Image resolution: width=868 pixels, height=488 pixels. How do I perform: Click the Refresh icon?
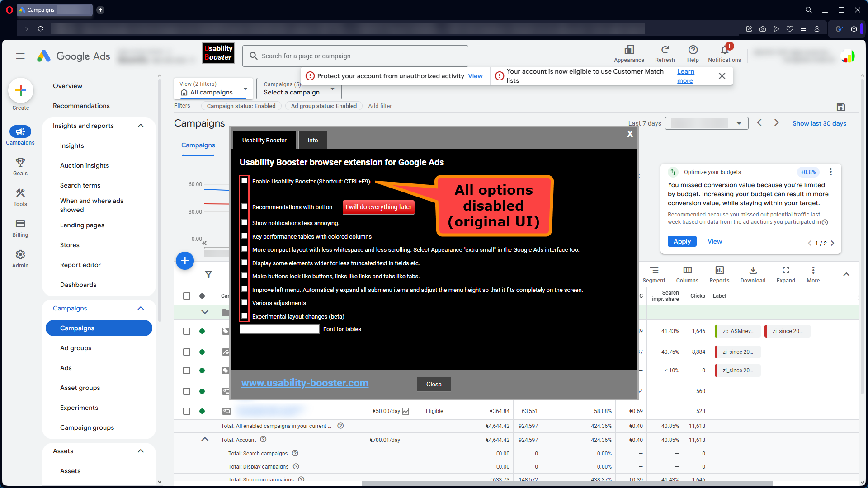[x=665, y=53]
